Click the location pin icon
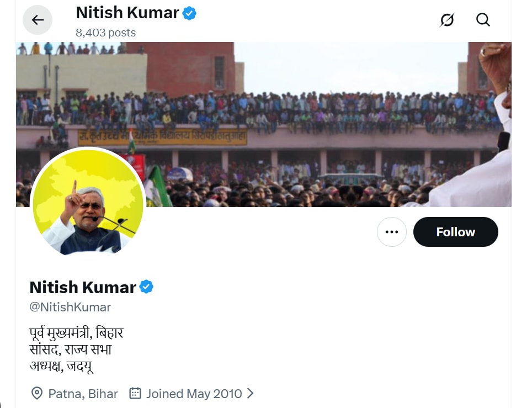This screenshot has width=532, height=408. 36,393
